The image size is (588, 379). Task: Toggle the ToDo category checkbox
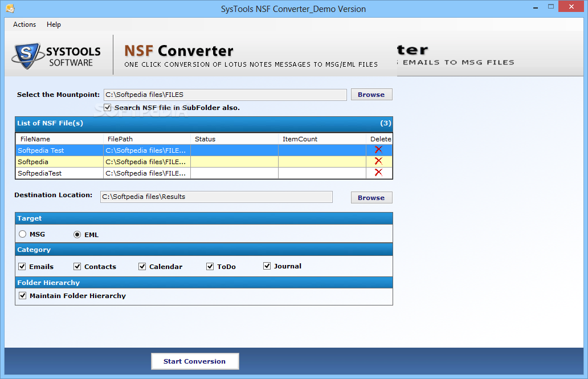[x=210, y=266]
